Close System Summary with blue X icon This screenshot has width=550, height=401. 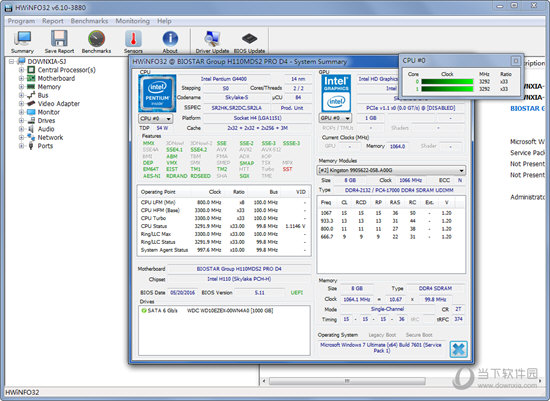point(458,349)
